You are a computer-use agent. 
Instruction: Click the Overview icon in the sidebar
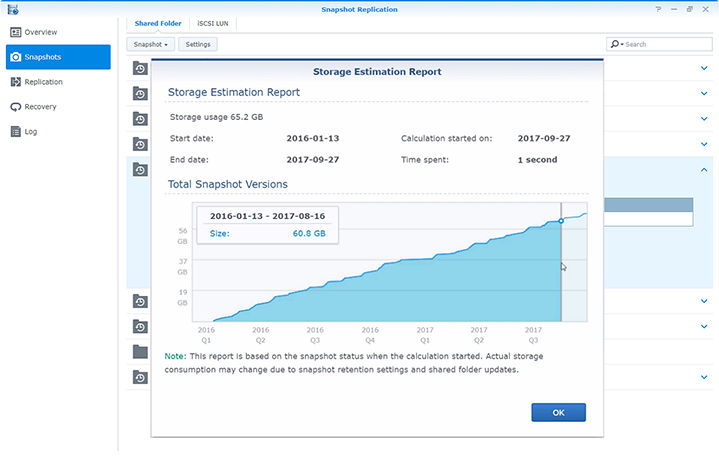(x=16, y=32)
